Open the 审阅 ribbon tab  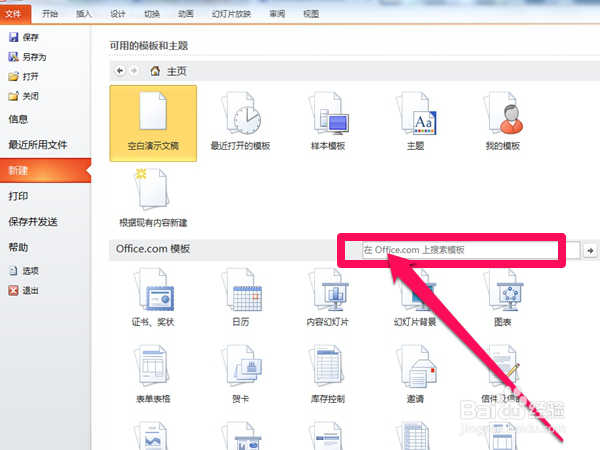[277, 14]
